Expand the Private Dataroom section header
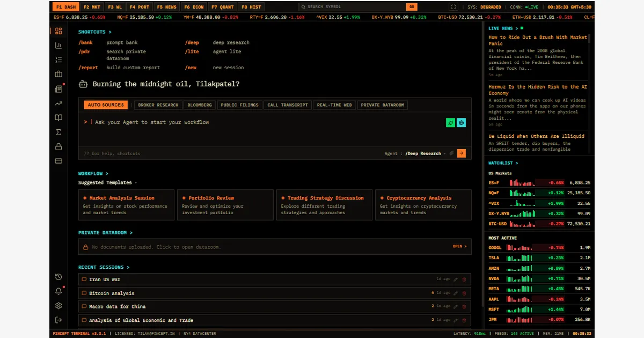 click(x=105, y=233)
